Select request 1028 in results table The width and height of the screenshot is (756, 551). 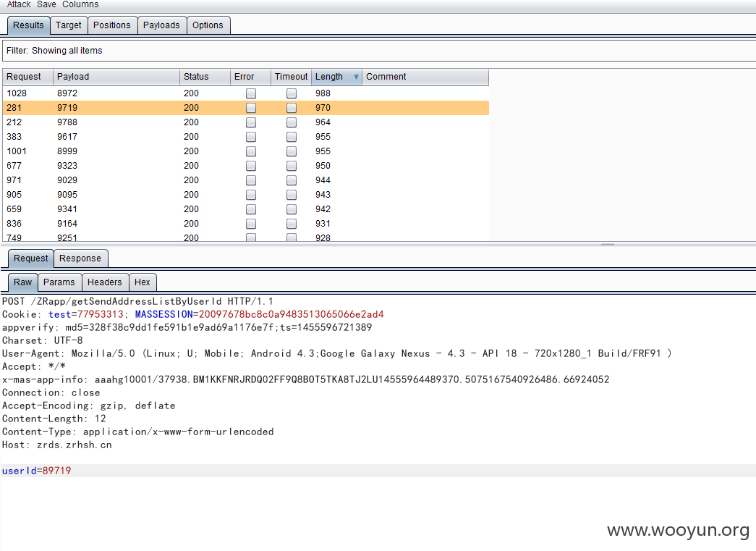[246, 93]
